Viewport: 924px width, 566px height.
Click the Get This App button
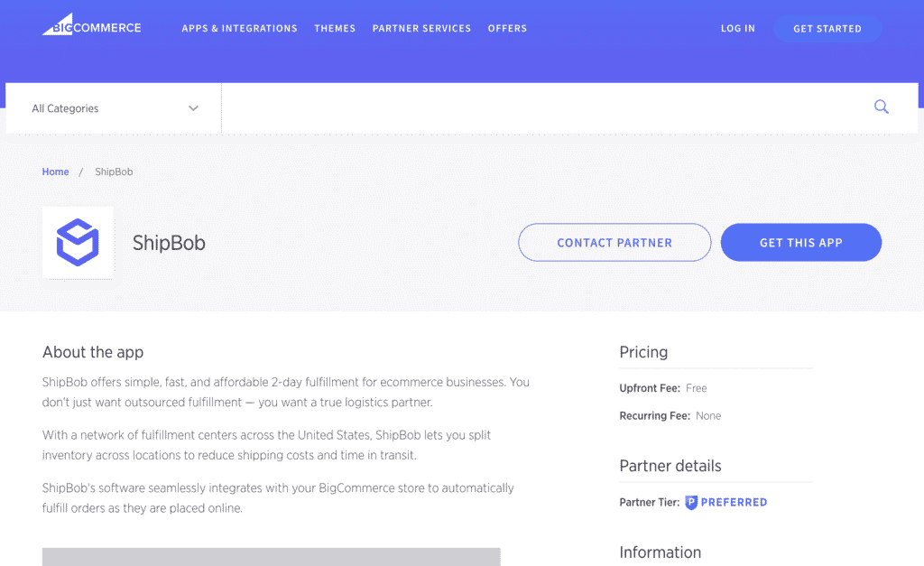coord(800,243)
